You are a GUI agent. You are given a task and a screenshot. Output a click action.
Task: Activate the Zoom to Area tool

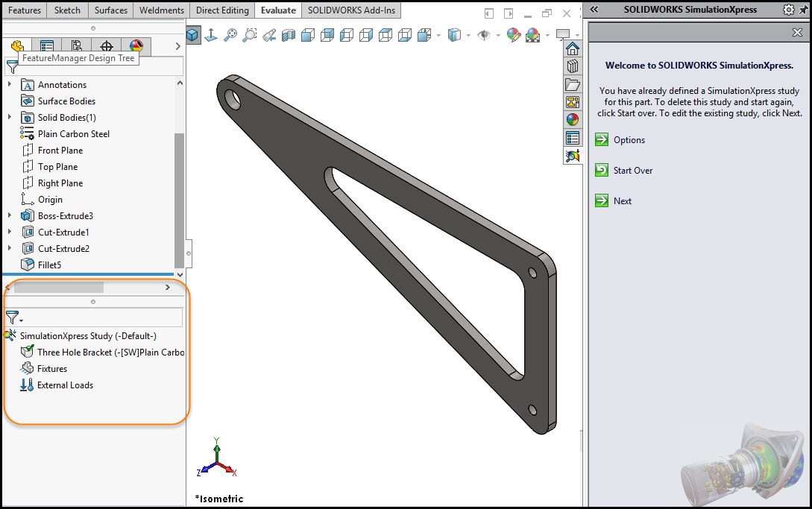[x=250, y=35]
